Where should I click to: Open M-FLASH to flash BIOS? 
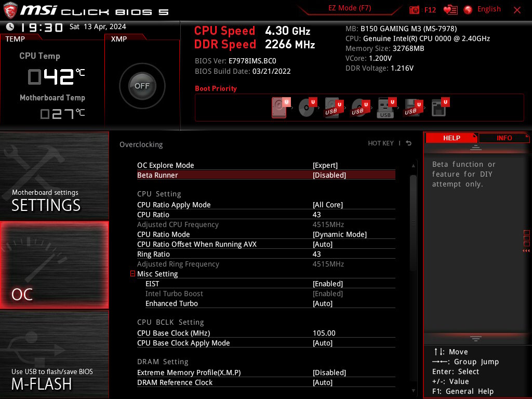[x=55, y=354]
